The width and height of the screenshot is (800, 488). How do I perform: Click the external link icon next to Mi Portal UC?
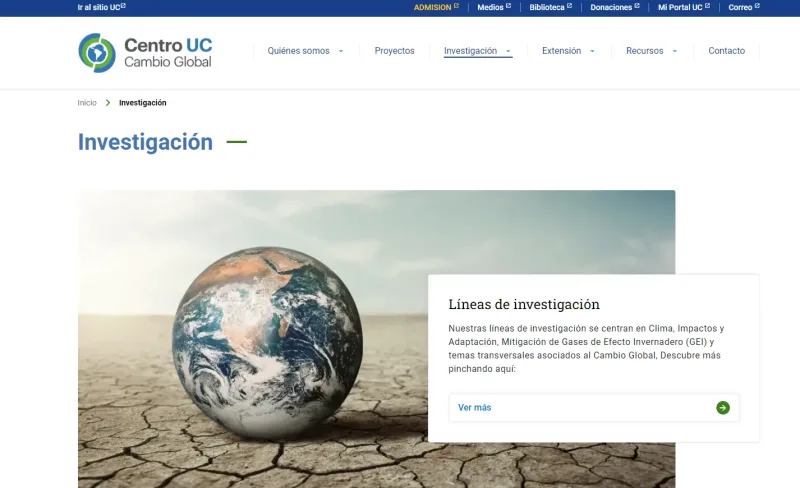point(707,6)
